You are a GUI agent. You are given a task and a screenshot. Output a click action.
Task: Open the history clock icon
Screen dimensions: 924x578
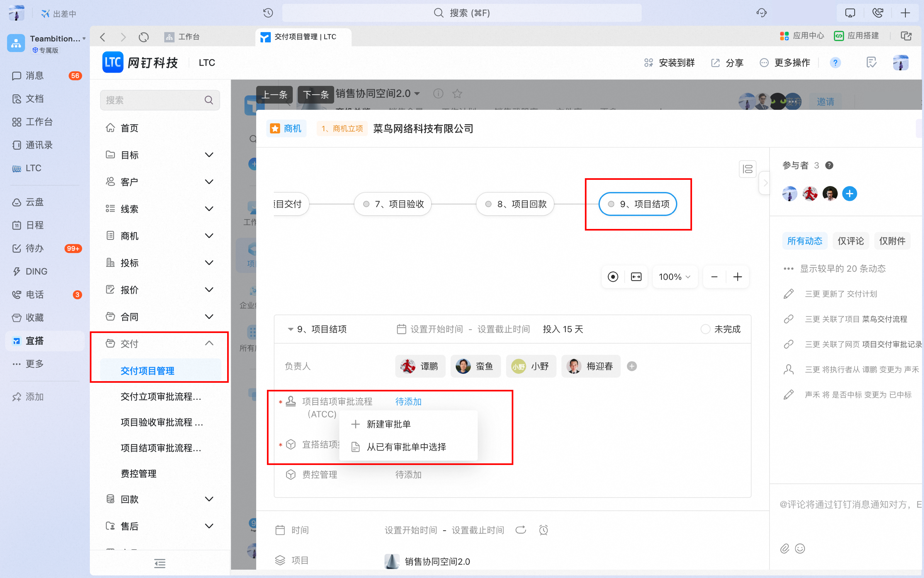click(x=268, y=13)
